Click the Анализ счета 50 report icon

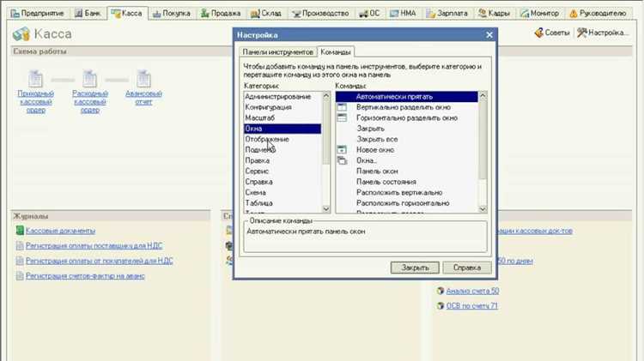point(440,291)
